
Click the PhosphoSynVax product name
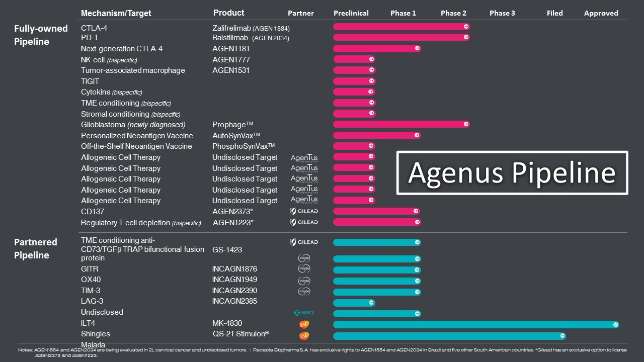click(x=244, y=146)
